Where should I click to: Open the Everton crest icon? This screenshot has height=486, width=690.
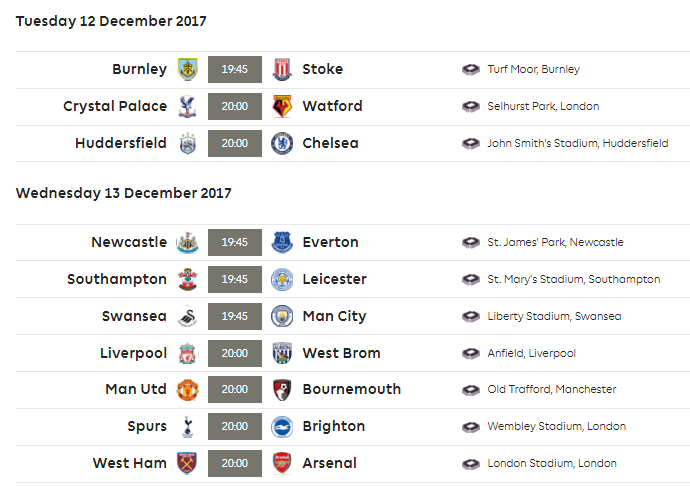point(282,242)
